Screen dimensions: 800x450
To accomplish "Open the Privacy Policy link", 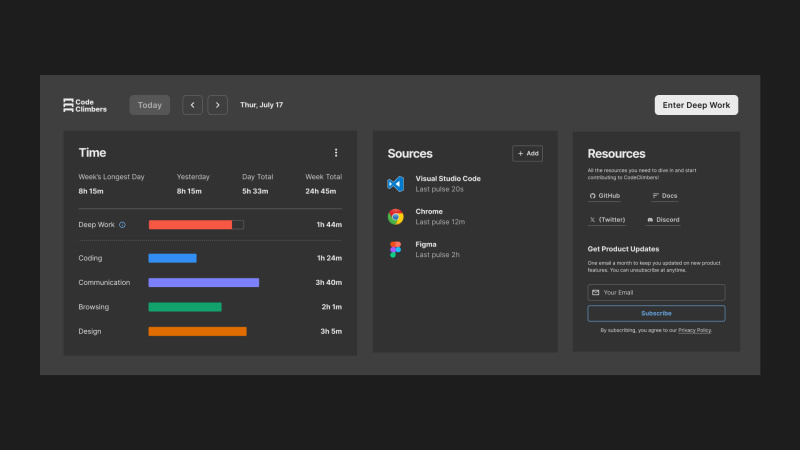I will click(694, 330).
